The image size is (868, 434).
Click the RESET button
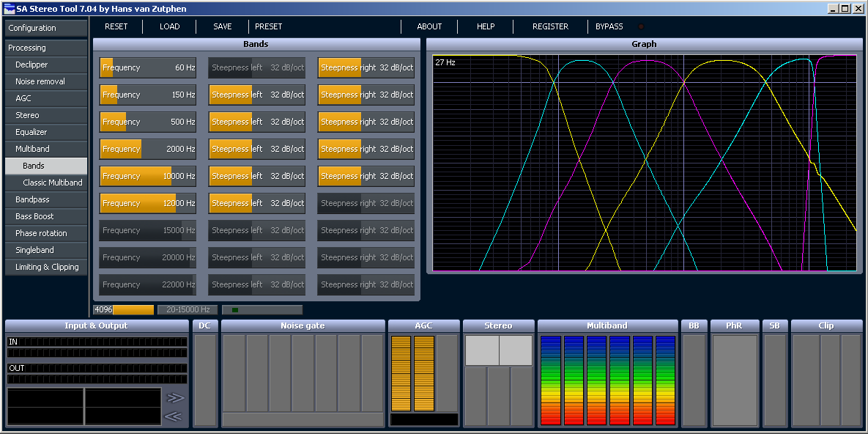[x=116, y=26]
